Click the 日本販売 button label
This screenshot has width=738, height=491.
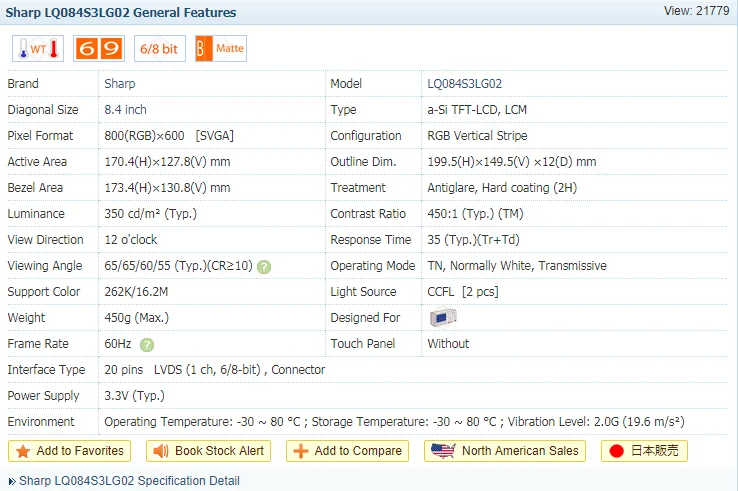tap(655, 451)
